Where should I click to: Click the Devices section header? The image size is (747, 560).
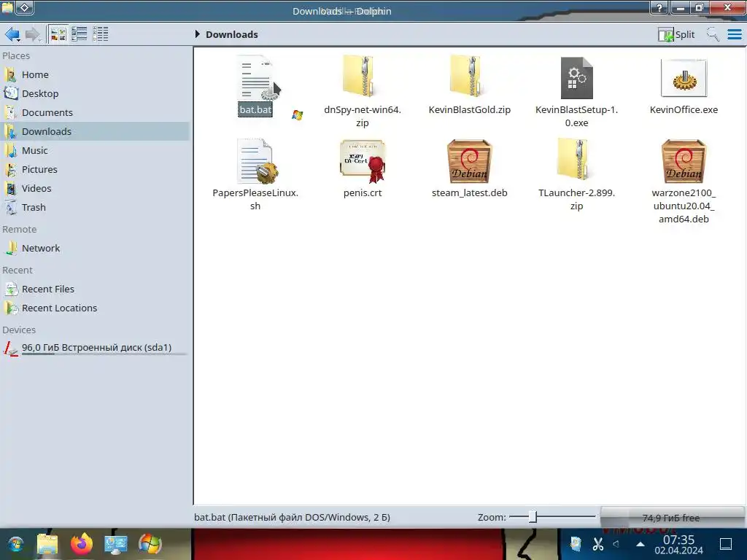pos(19,330)
